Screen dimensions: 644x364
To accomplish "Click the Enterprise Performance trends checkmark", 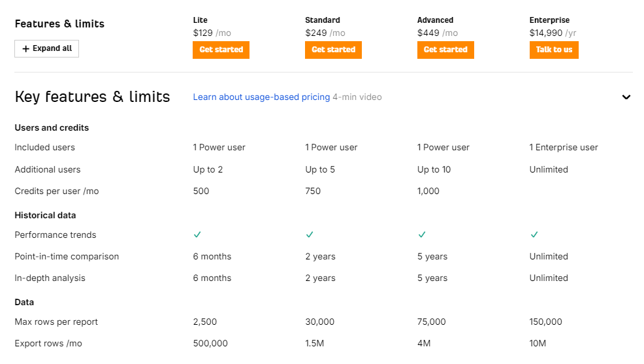I will pos(534,235).
